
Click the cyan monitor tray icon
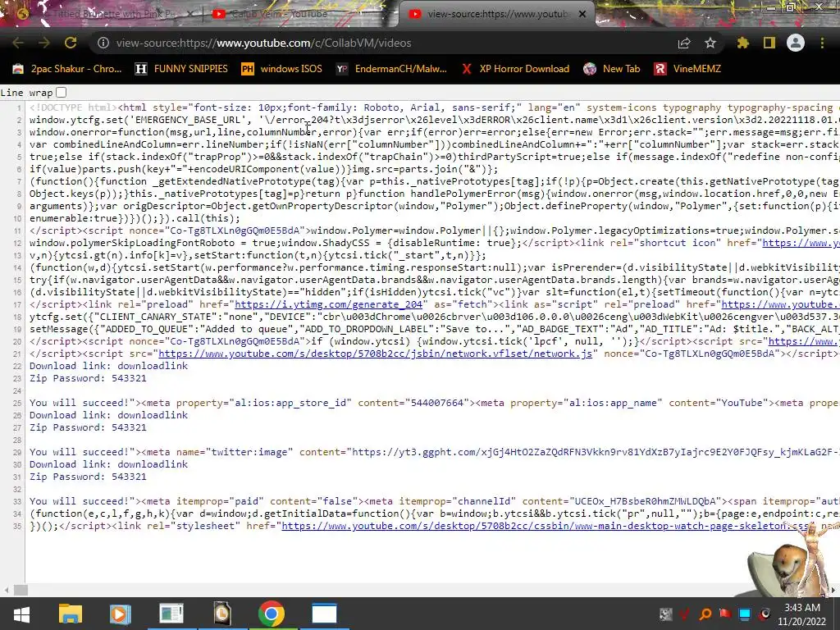745,614
